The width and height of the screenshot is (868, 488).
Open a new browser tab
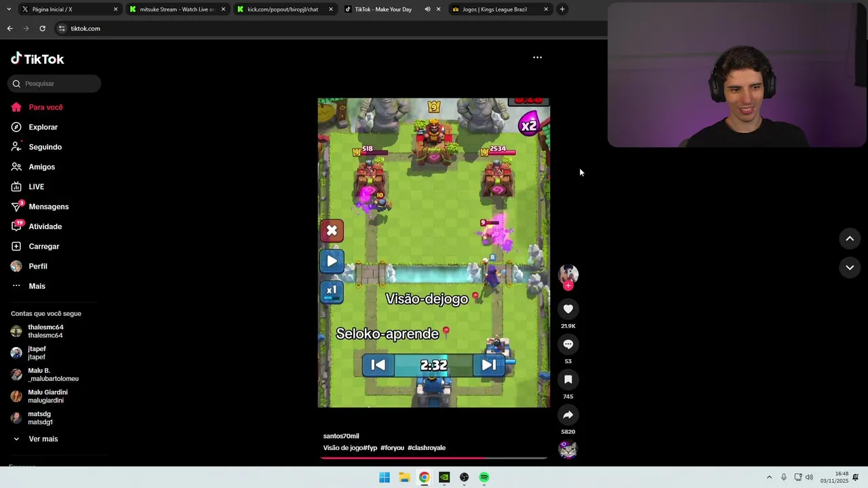tap(562, 9)
